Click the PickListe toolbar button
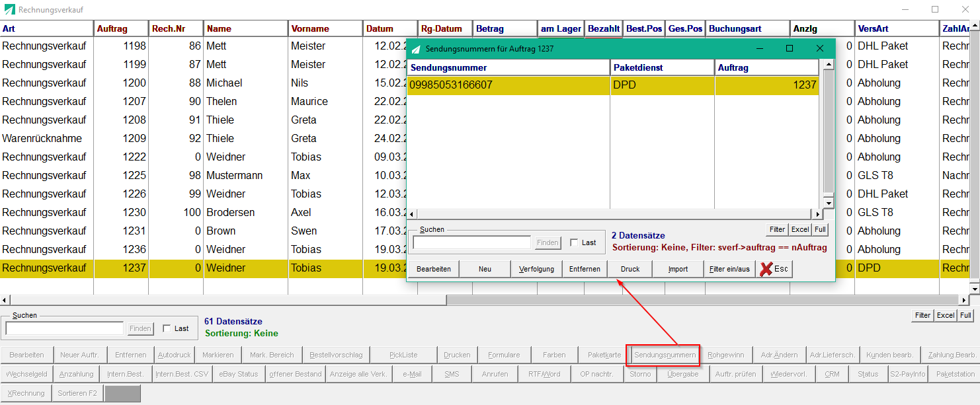 click(x=403, y=355)
